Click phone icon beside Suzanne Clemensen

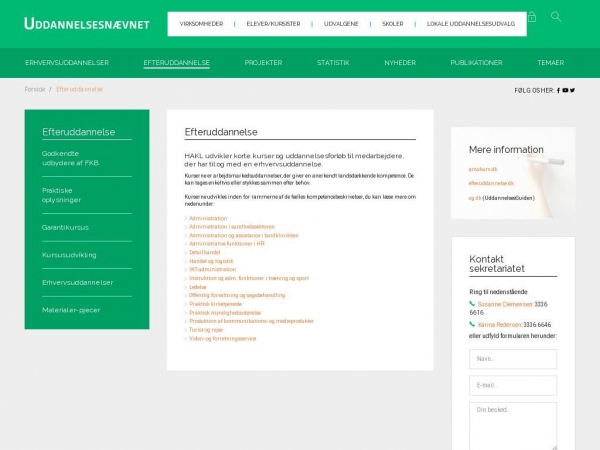coord(473,303)
